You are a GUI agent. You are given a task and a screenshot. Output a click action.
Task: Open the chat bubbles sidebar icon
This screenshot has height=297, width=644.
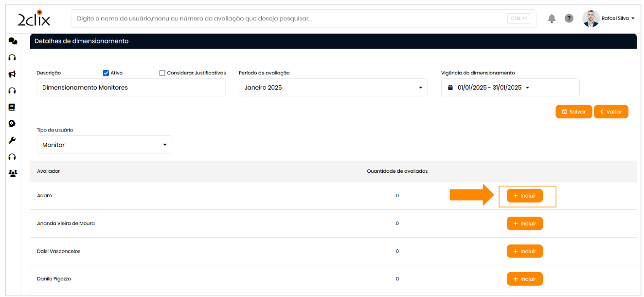pyautogui.click(x=13, y=41)
